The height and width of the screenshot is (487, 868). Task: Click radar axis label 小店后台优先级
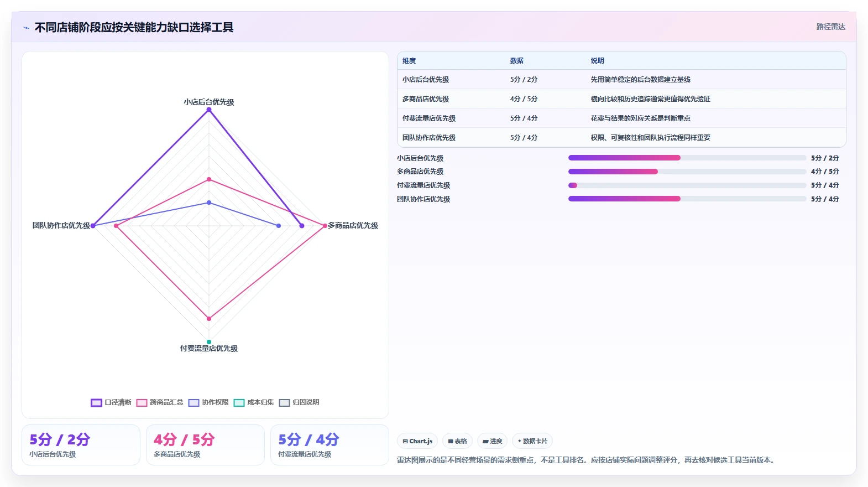[x=209, y=102]
